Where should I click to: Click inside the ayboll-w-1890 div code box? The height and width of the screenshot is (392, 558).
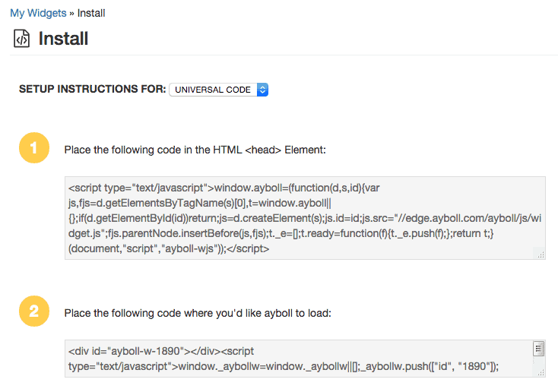(305, 359)
